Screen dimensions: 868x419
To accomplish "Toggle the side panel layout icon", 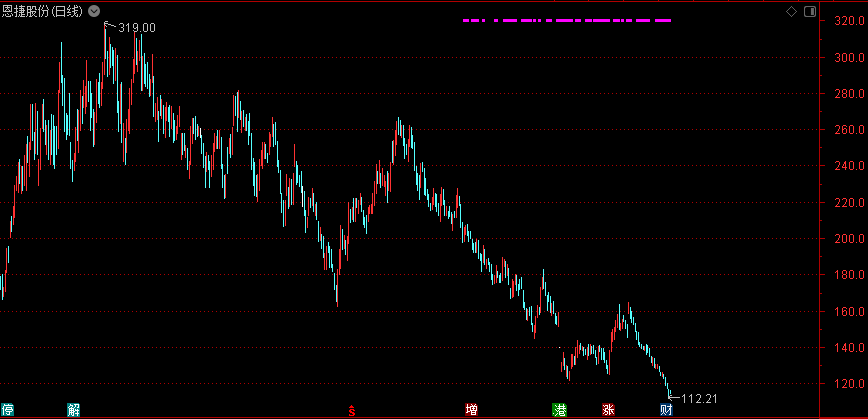I will pyautogui.click(x=808, y=11).
